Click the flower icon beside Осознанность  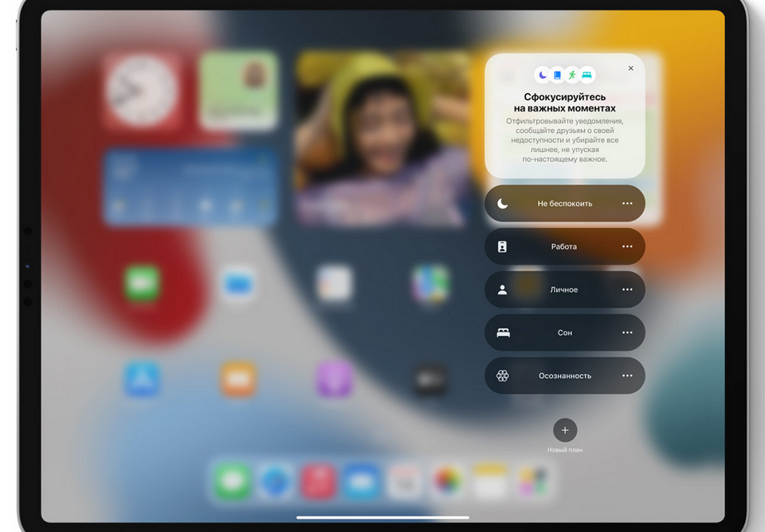coord(502,375)
